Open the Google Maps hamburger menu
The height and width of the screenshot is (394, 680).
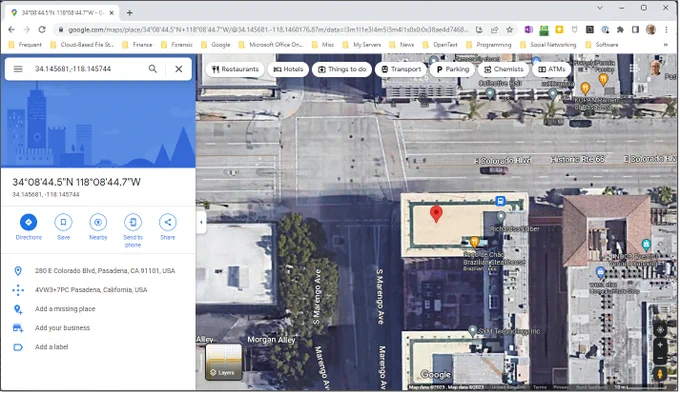click(18, 69)
